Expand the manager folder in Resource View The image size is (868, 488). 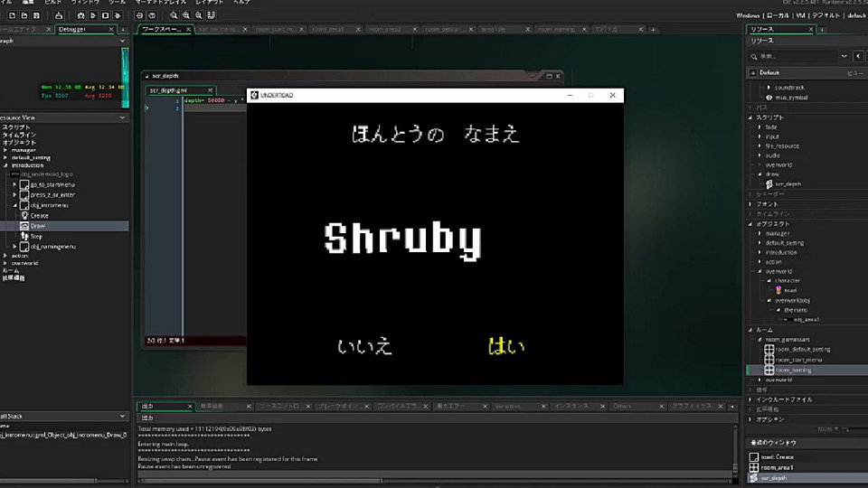[5, 150]
